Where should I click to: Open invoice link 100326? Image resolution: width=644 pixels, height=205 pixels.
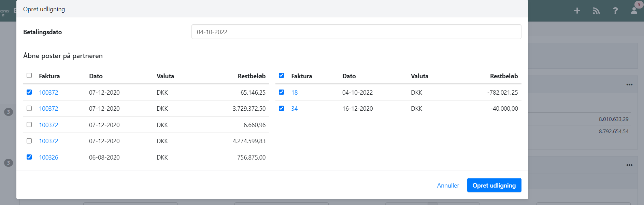tap(48, 158)
